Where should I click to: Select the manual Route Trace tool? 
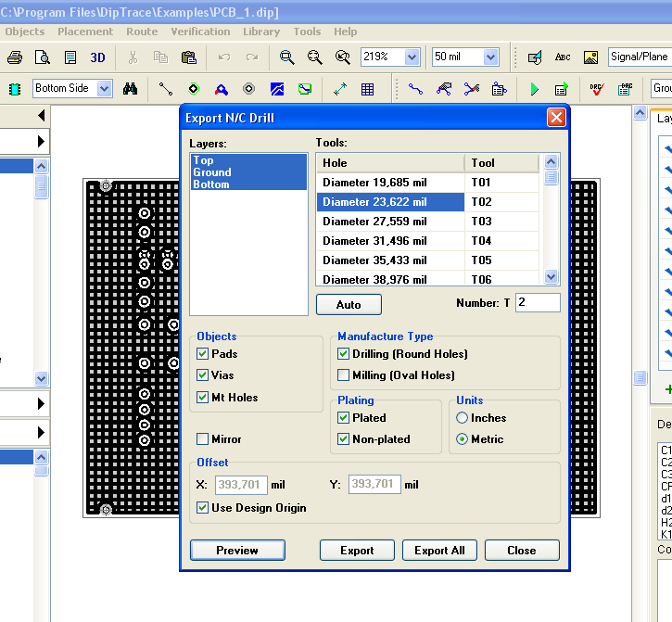[x=415, y=89]
